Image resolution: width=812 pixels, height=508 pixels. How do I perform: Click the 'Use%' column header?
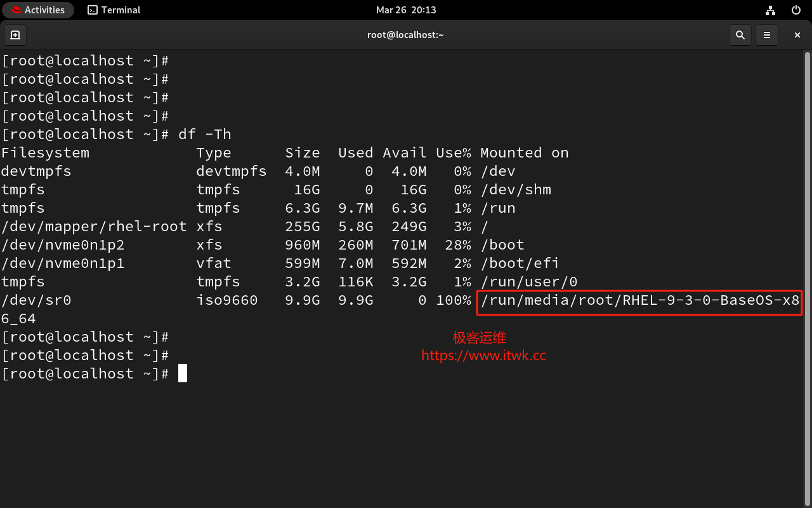click(x=454, y=153)
